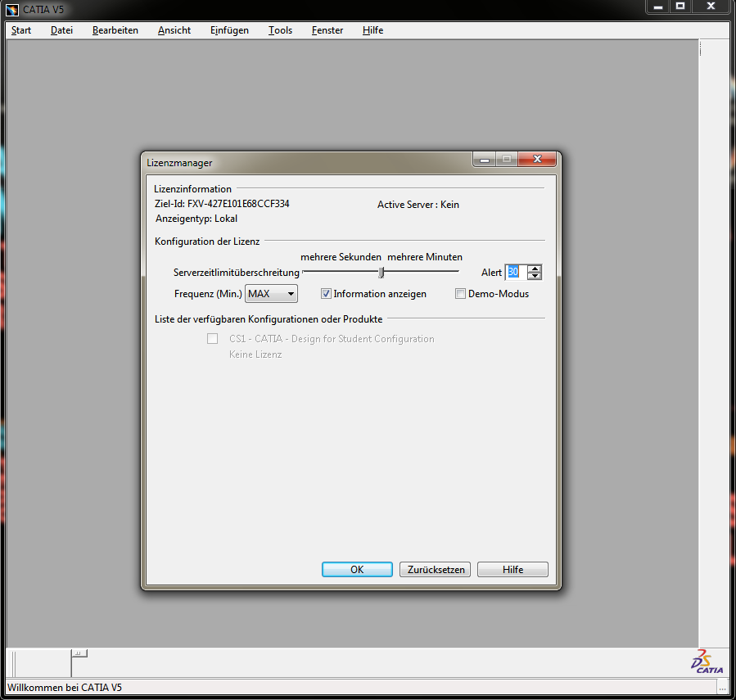Open the Hilfe menu

373,30
